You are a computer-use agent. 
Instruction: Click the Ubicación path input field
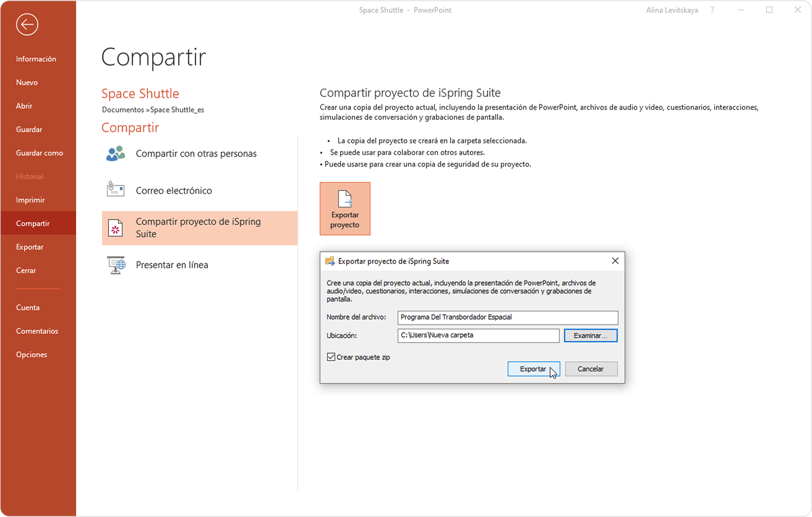479,335
